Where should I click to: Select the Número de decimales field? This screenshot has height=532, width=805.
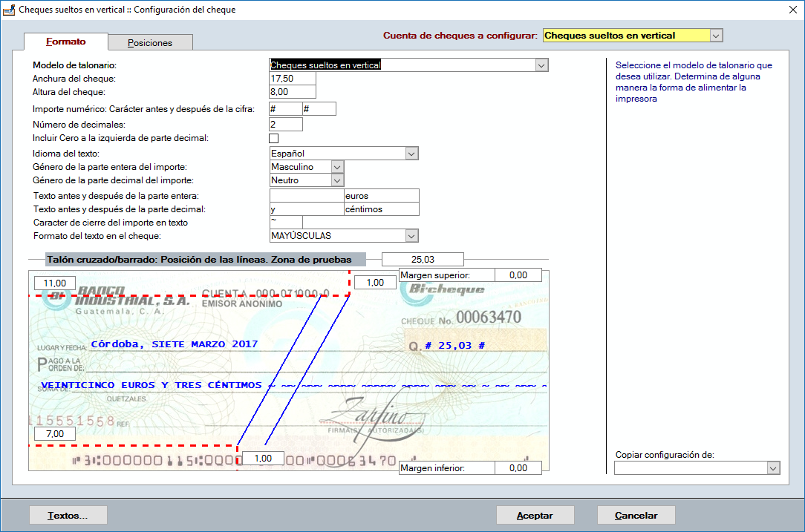point(286,124)
